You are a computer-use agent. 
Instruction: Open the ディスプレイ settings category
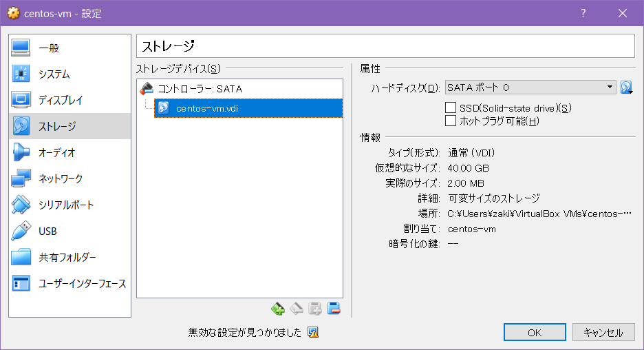69,100
